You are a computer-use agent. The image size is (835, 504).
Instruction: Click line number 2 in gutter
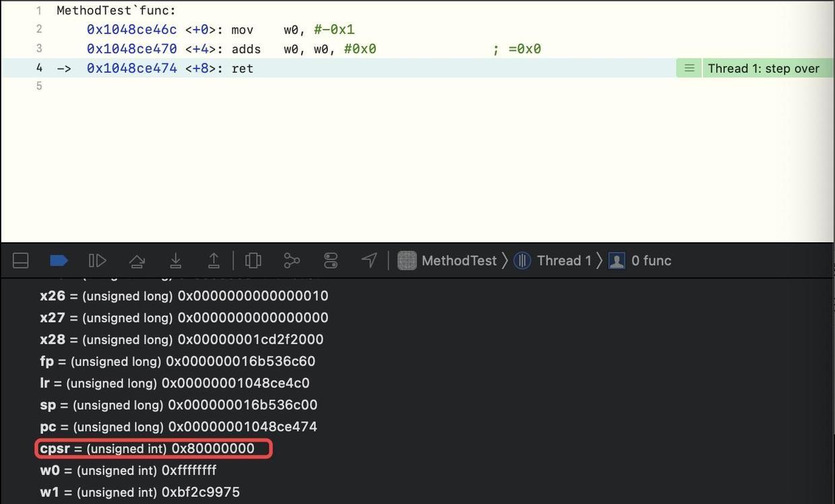coord(39,29)
